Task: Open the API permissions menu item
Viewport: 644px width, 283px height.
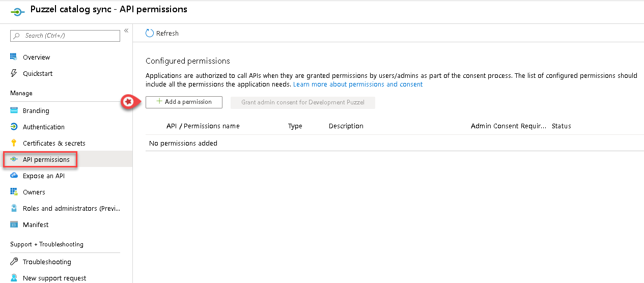Action: point(46,159)
